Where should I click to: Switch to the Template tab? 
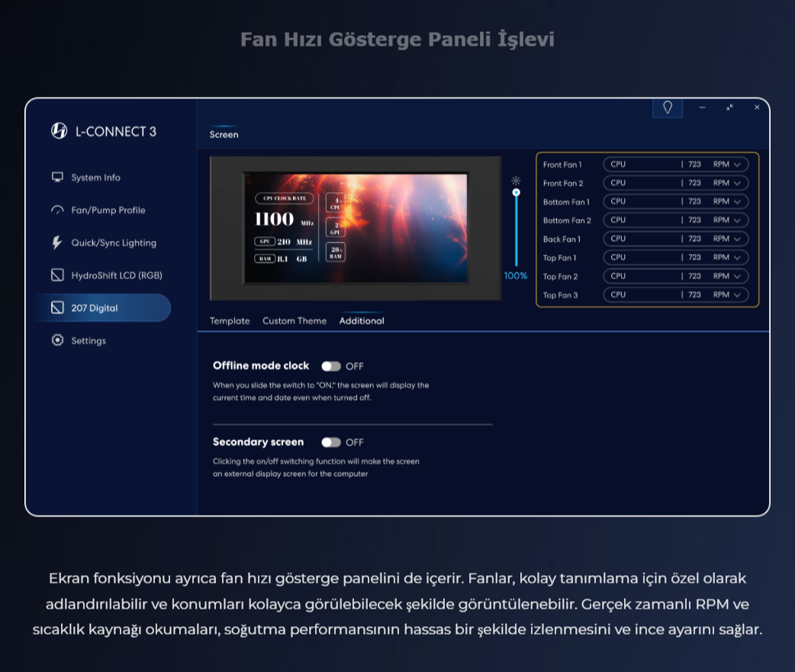(230, 321)
